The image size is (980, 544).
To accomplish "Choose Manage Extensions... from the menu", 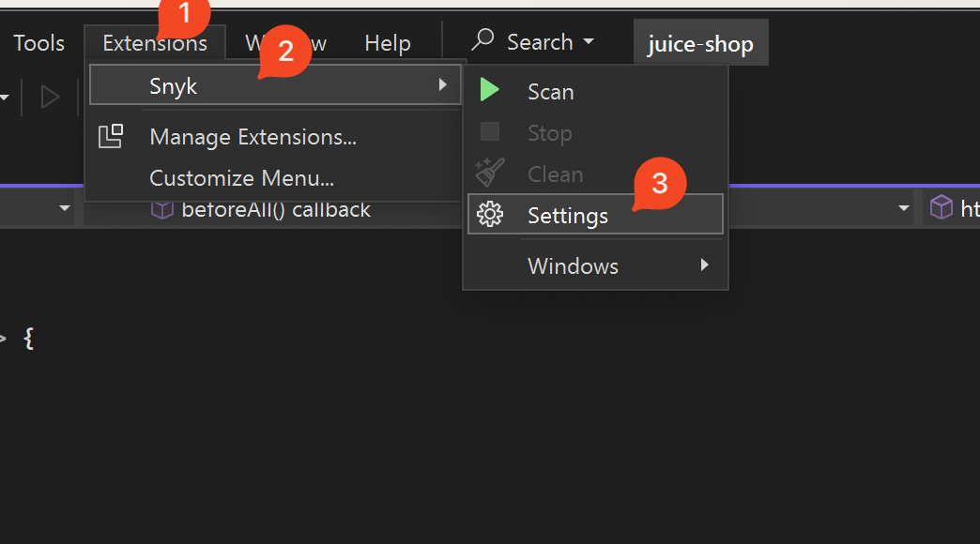I will 253,137.
